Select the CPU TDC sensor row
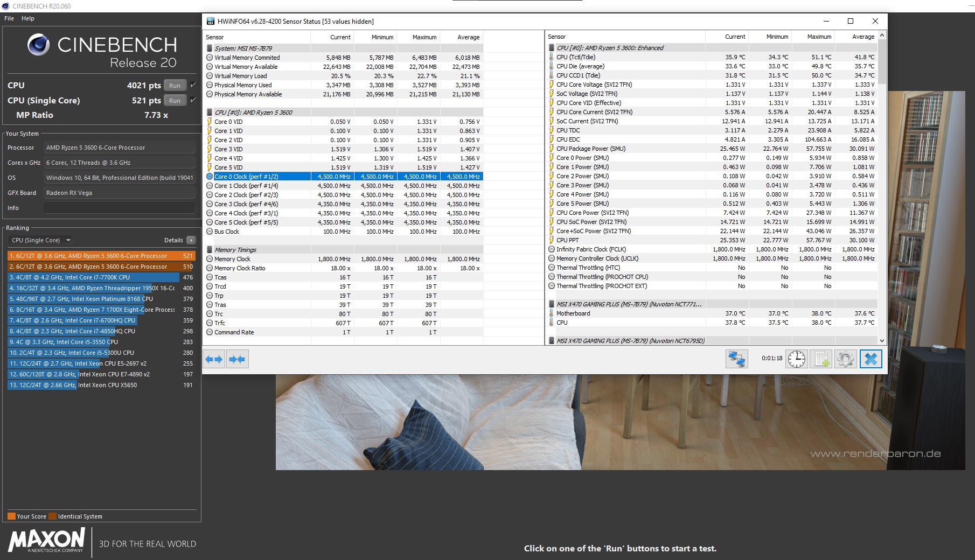This screenshot has height=560, width=975. click(712, 130)
